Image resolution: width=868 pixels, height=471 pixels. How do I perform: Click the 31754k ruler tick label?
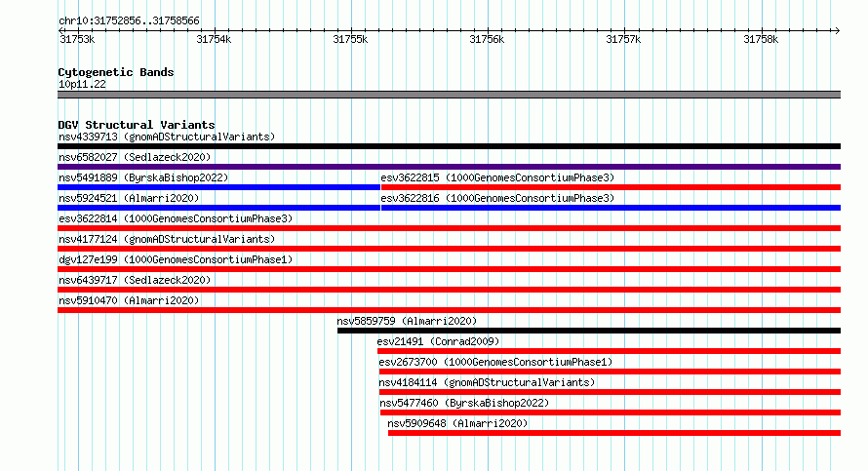[214, 39]
